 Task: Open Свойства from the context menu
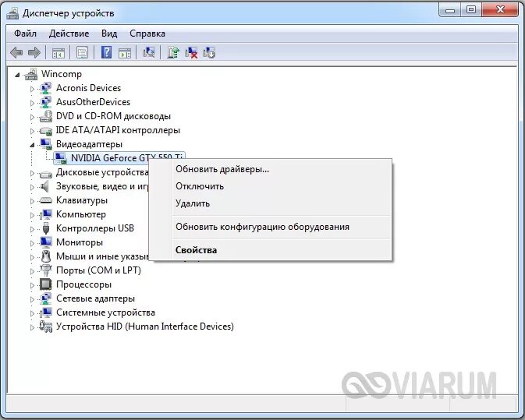point(196,250)
